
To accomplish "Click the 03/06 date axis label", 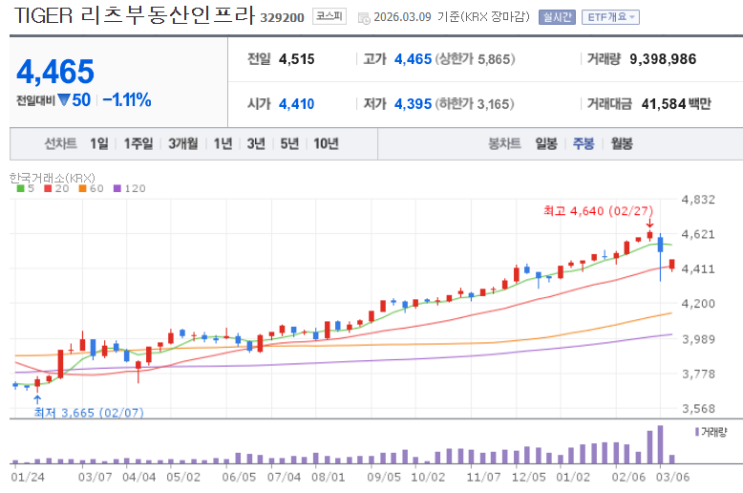I will pyautogui.click(x=673, y=477).
